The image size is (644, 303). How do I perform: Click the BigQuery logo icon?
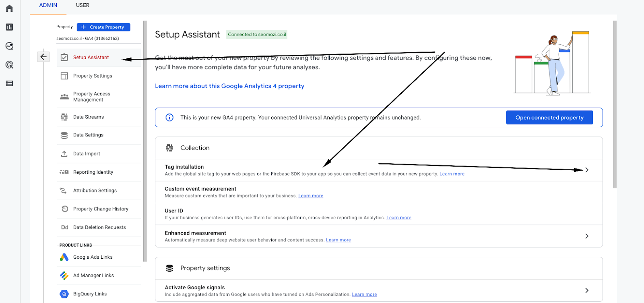[64, 294]
